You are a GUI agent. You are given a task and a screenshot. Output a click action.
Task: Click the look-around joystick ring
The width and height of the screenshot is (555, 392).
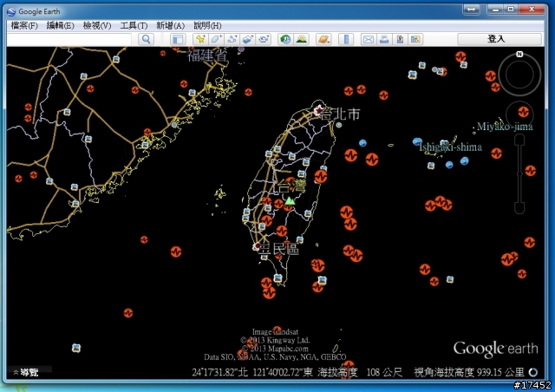(x=519, y=75)
